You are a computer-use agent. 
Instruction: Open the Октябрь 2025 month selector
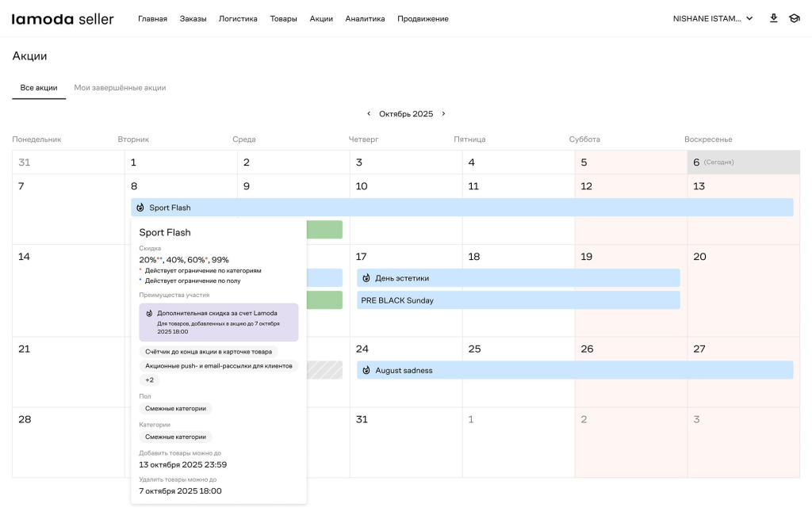click(406, 114)
